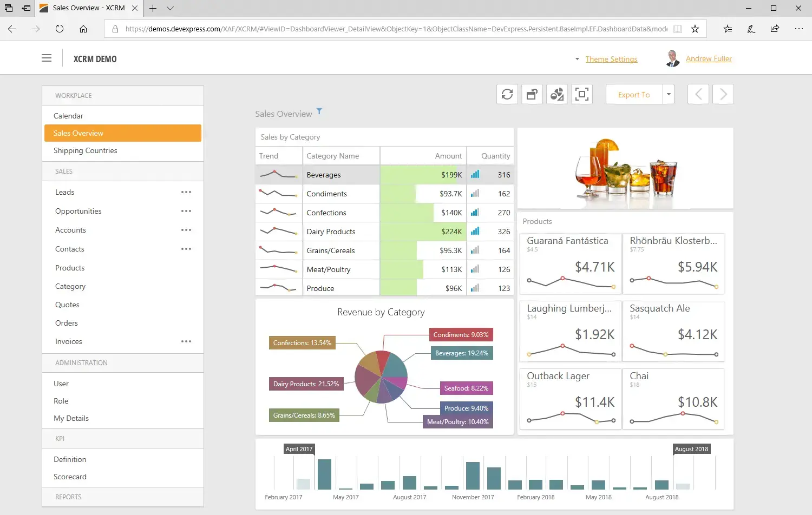
Task: Click the Chai product card
Action: [673, 399]
